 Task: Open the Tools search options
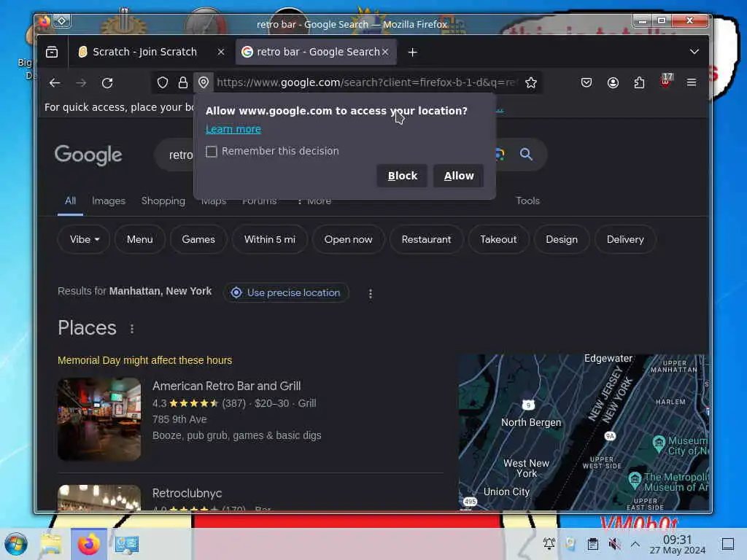coord(527,201)
